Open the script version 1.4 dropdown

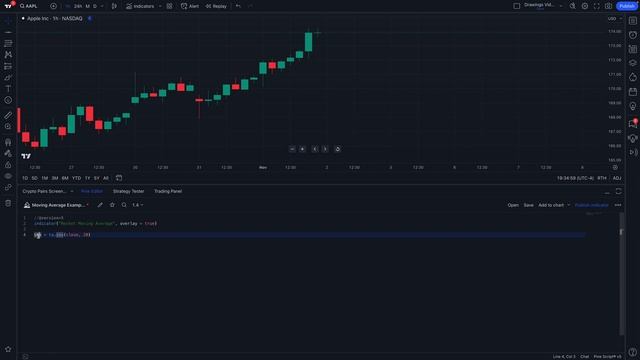click(x=138, y=205)
